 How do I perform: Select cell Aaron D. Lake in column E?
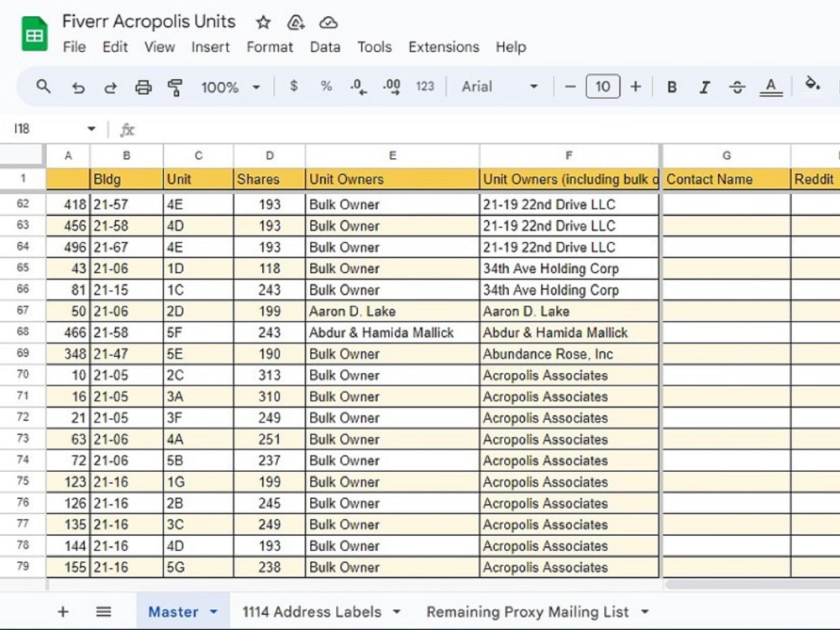392,312
